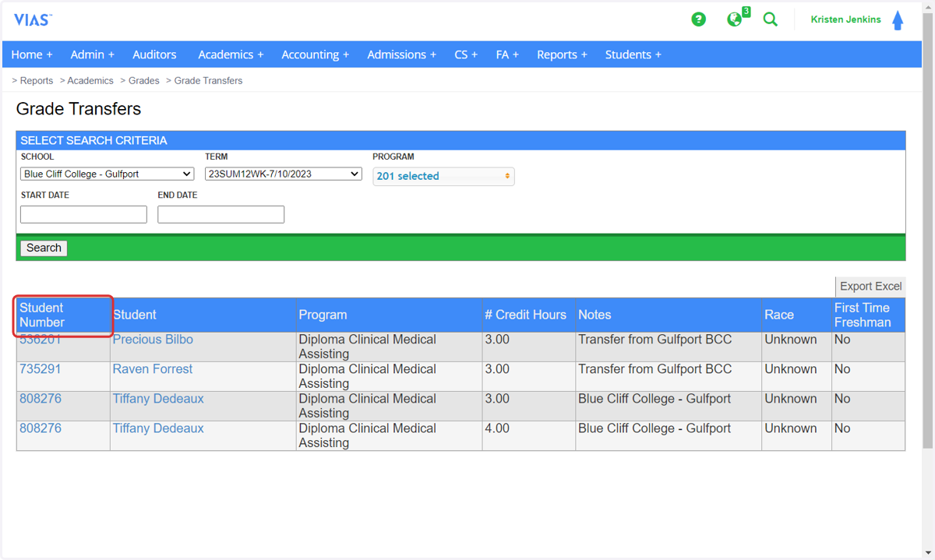Open Tiffany Dedeaux in the 4.00 credit row
935x560 pixels.
[158, 428]
